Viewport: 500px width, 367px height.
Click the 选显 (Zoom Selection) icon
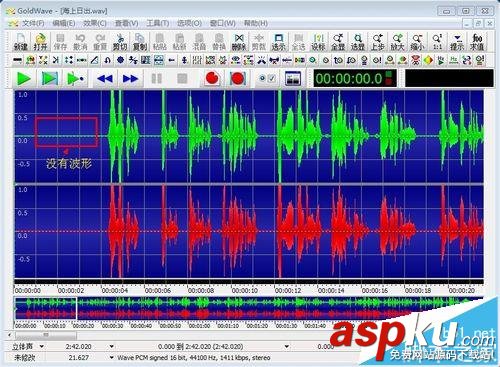[x=358, y=42]
